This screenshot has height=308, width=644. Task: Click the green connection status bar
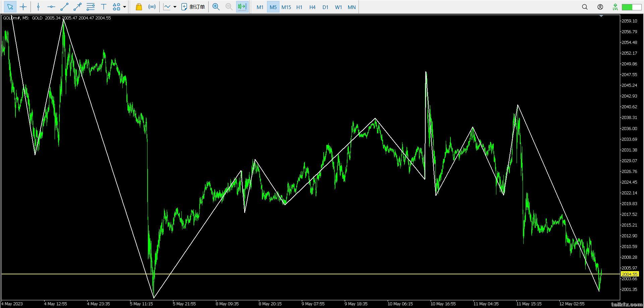[x=632, y=7]
